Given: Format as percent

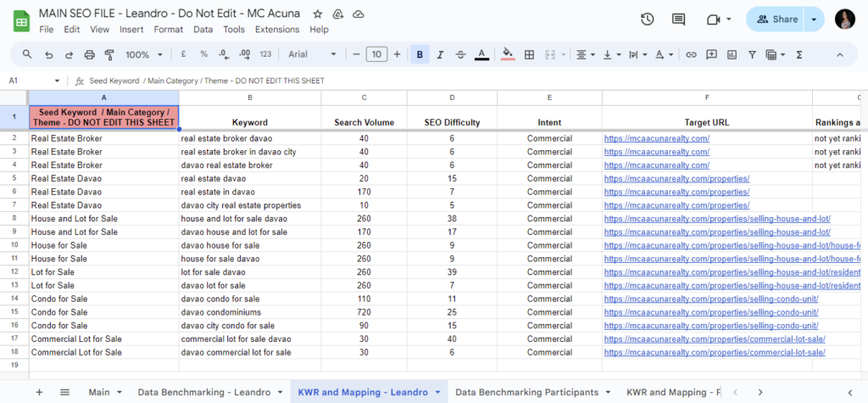Looking at the screenshot, I should (203, 54).
